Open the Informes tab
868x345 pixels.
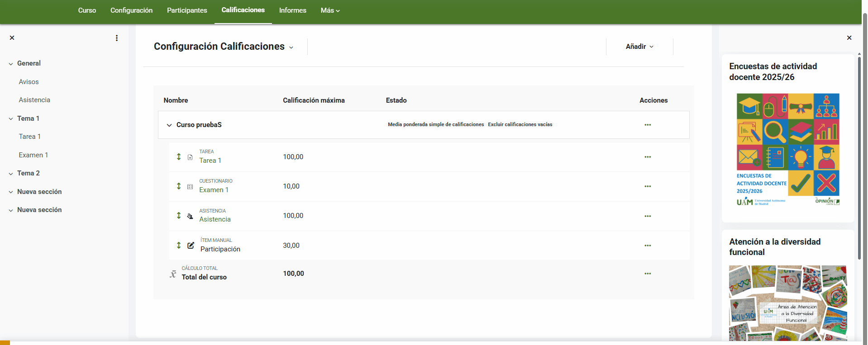(x=293, y=10)
